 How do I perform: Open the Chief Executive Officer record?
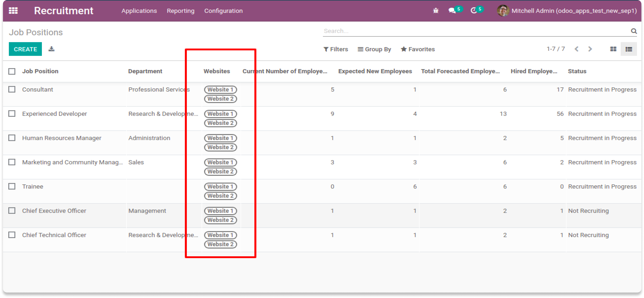pos(54,211)
